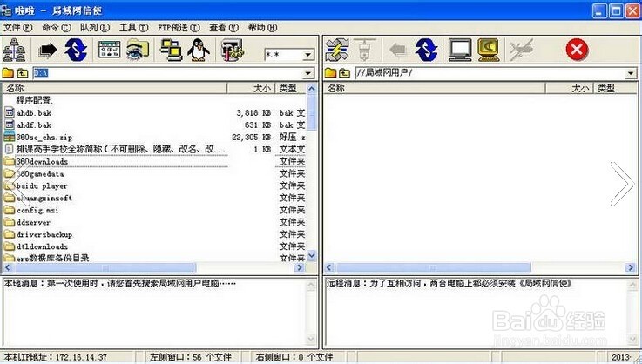Sort left pane by 类型 column
This screenshot has height=364, width=642.
point(290,88)
